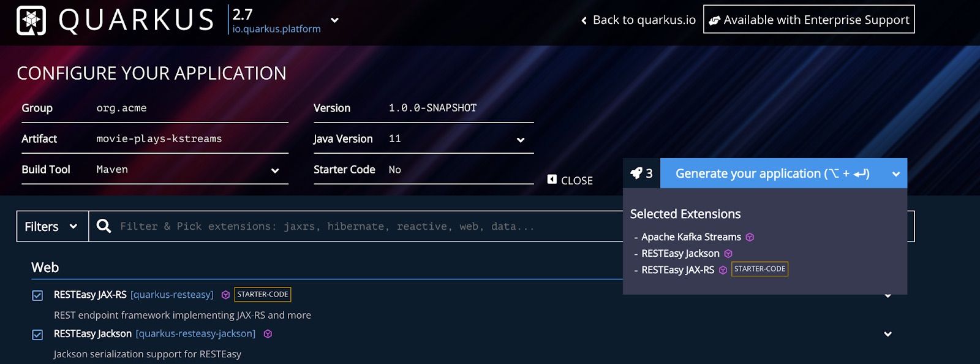980x364 pixels.
Task: Click the search magnifier icon
Action: click(104, 226)
